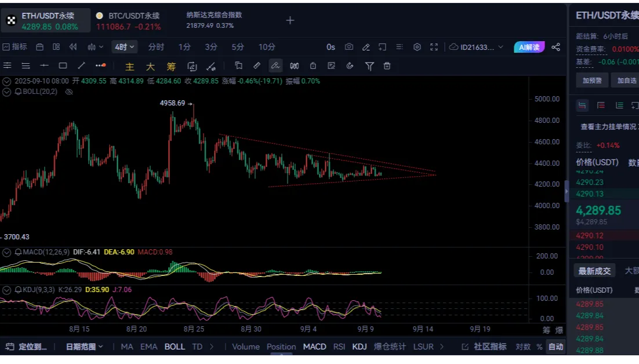Switch to BTC/USDT永续 tab
Image resolution: width=639 pixels, height=364 pixels.
(x=128, y=21)
